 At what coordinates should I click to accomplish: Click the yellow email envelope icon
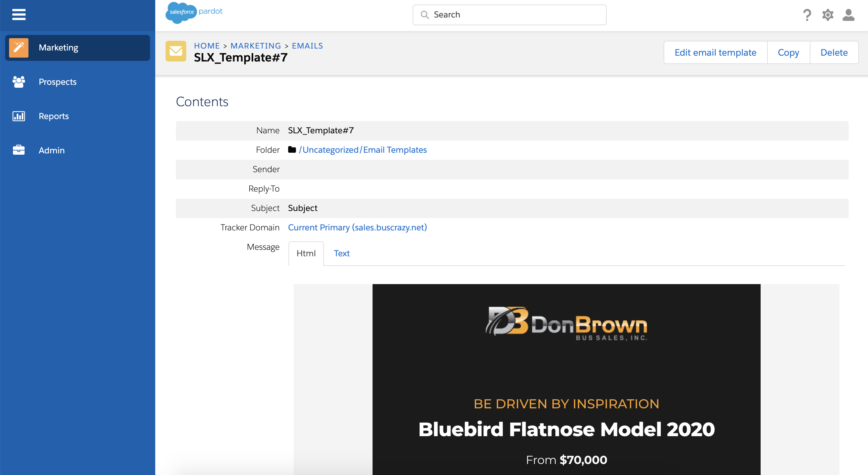click(x=176, y=51)
